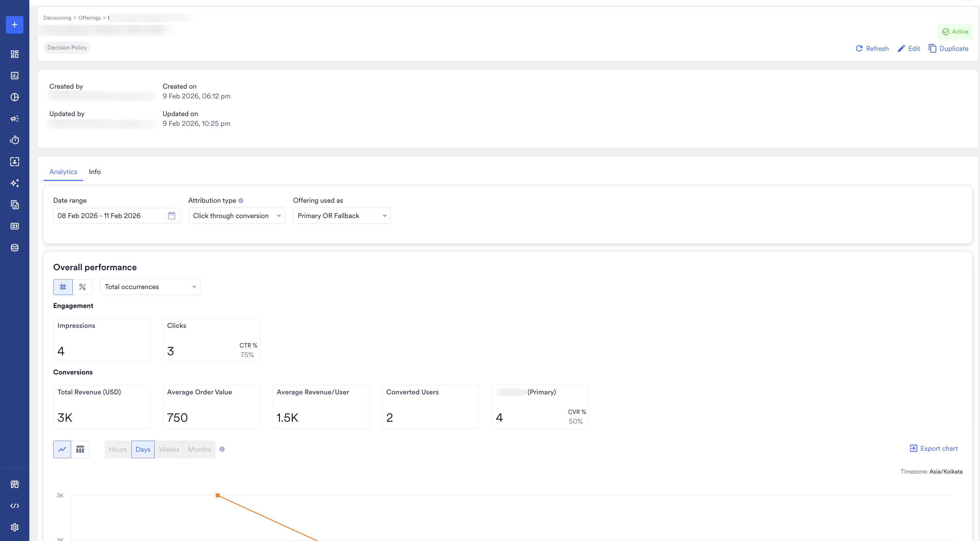Select the analytics bar-chart sidebar icon
This screenshot has width=980, height=541.
tap(15, 75)
